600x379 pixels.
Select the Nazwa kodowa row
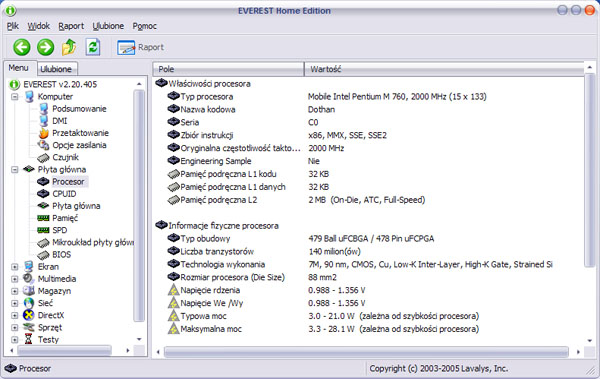tap(251, 109)
